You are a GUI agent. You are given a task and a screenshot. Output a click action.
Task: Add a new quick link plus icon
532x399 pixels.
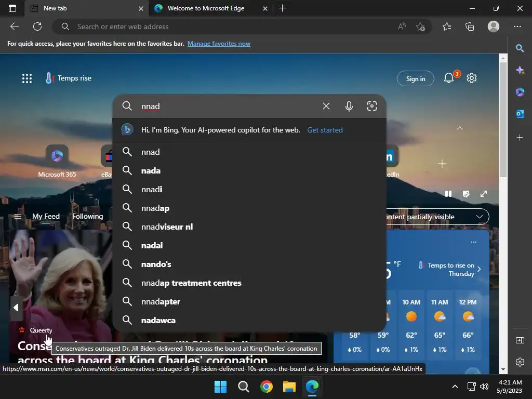point(442,164)
